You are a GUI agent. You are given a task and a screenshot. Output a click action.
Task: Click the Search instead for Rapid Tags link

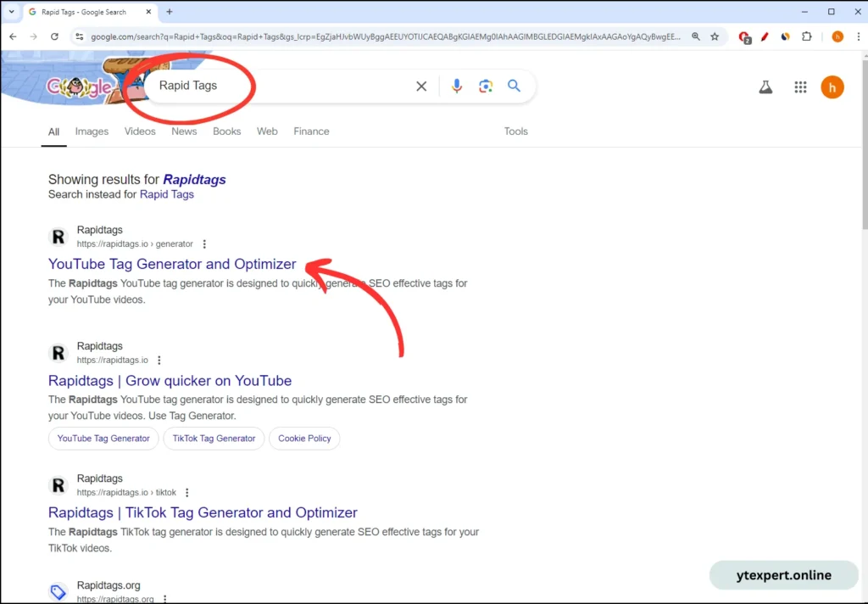tap(166, 194)
